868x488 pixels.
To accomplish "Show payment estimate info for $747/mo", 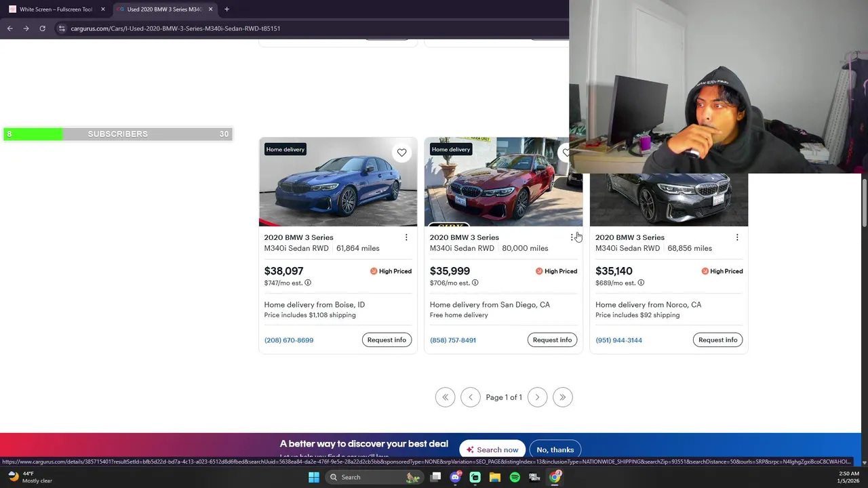I will click(308, 283).
